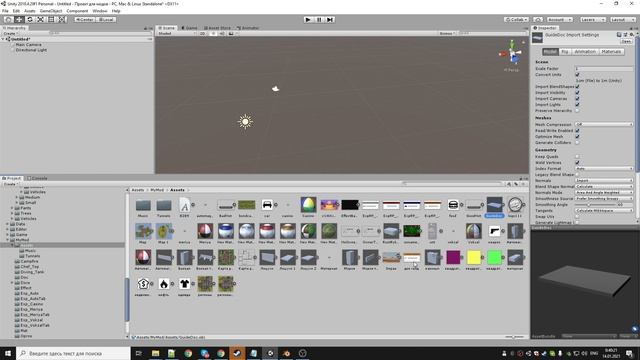Collapse the MyMod folder in project tree
Image resolution: width=640 pixels, height=360 pixels.
(x=7, y=240)
